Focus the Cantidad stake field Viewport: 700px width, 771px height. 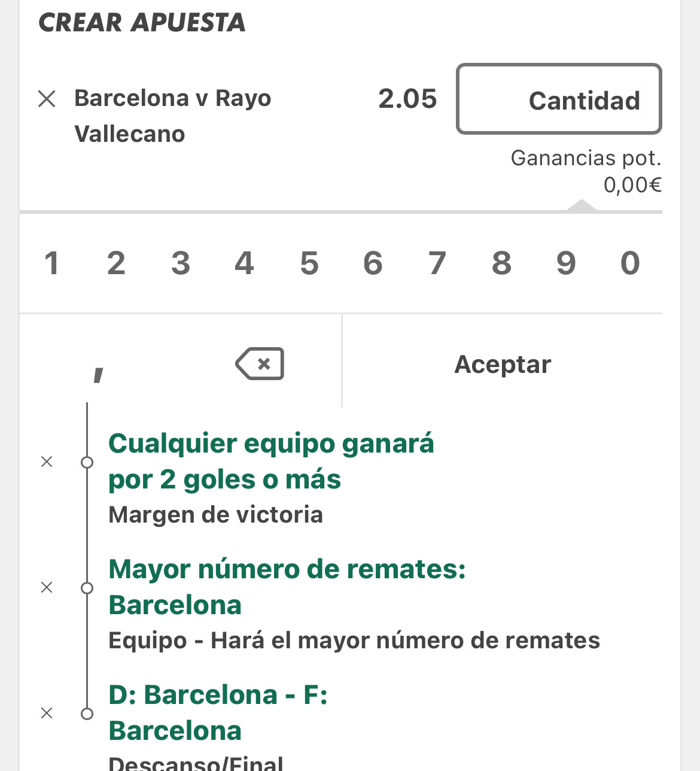[559, 99]
